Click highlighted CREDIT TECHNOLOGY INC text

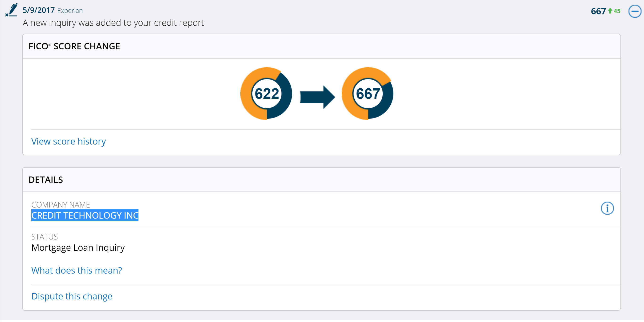(85, 215)
